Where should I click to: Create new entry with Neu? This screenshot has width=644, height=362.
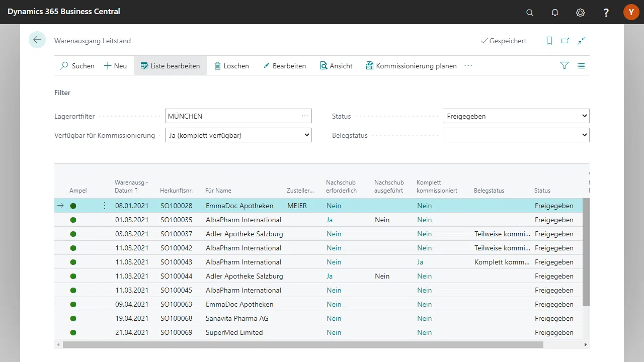coord(115,66)
